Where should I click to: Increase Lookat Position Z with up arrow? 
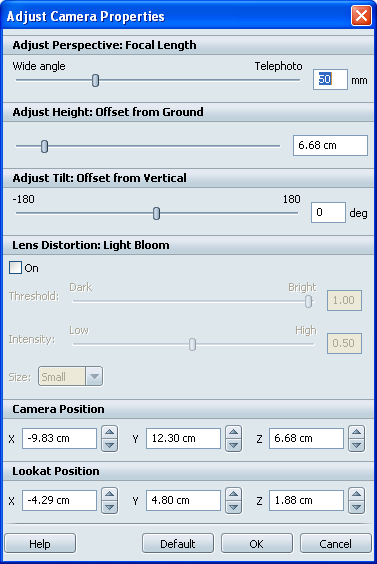pyautogui.click(x=356, y=494)
